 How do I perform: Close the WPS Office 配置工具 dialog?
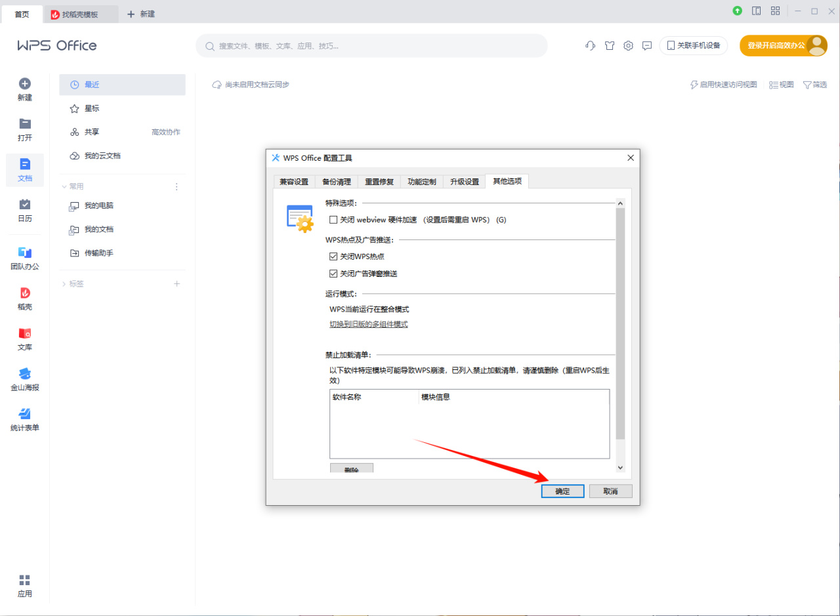631,158
